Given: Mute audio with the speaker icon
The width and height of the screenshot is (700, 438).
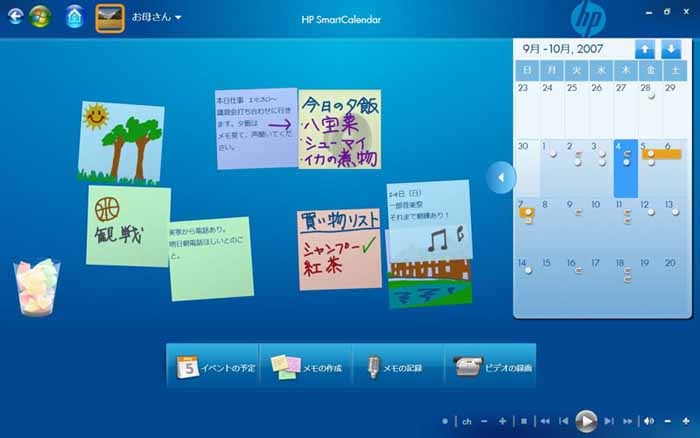Looking at the screenshot, I should [649, 421].
